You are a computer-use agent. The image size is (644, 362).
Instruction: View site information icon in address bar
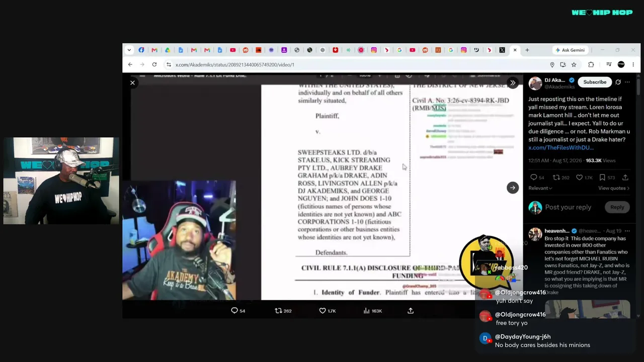(x=169, y=64)
